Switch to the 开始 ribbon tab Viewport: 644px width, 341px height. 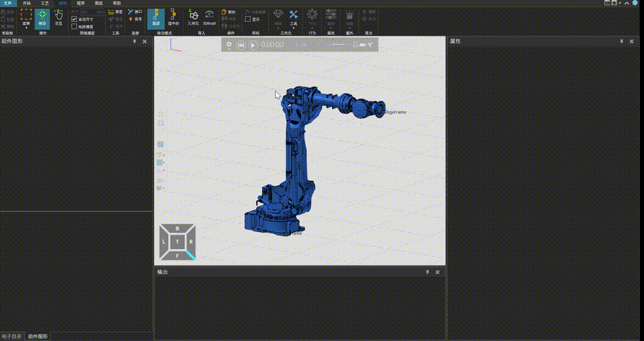coord(26,3)
